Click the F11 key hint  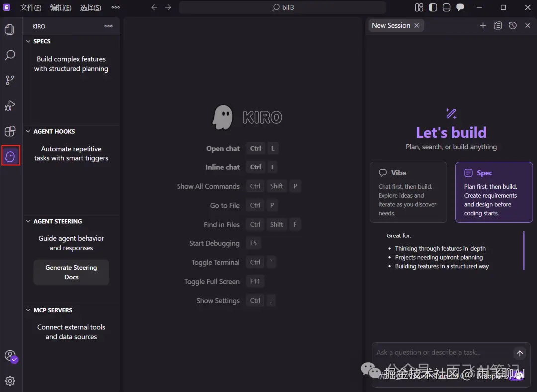point(255,282)
